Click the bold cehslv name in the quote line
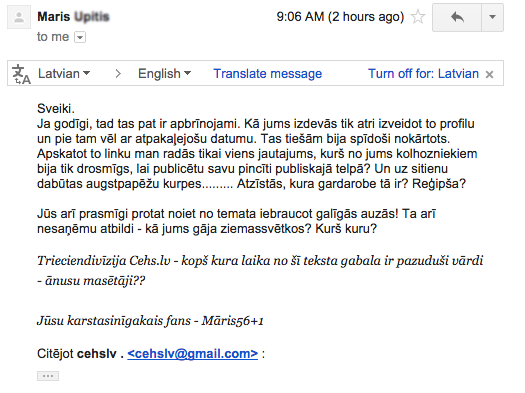Screen dimensions: 525x393 (x=97, y=353)
